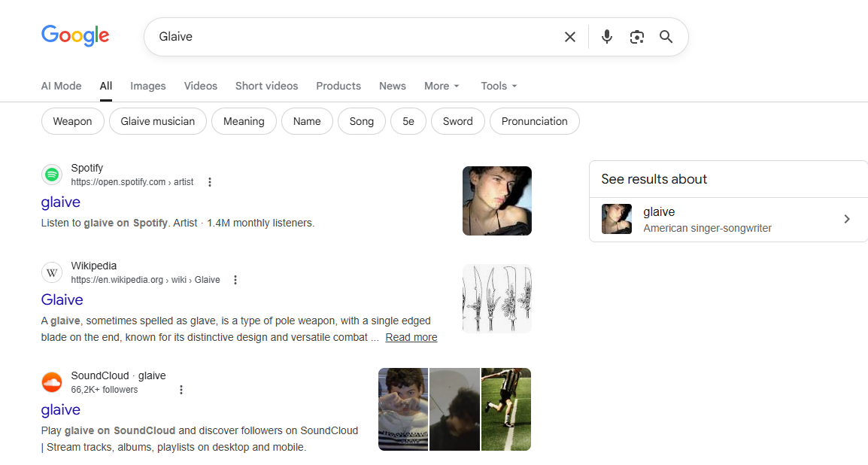Open the Videos tab

tap(200, 86)
